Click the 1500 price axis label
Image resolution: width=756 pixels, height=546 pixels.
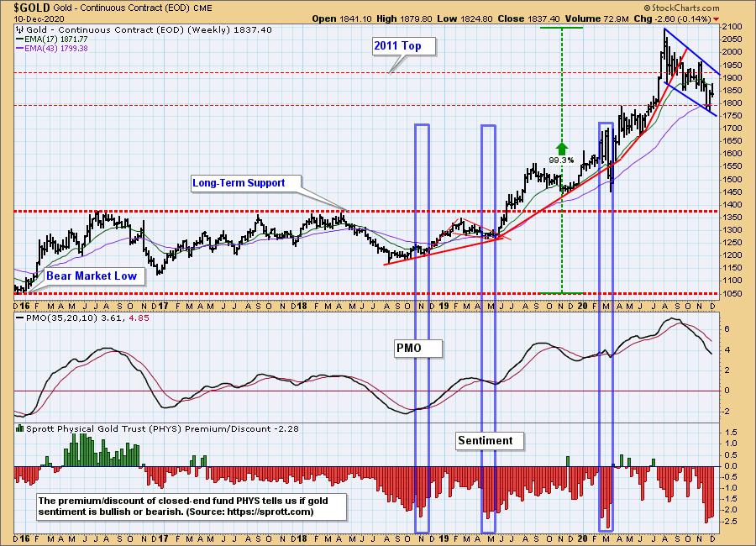pos(732,179)
